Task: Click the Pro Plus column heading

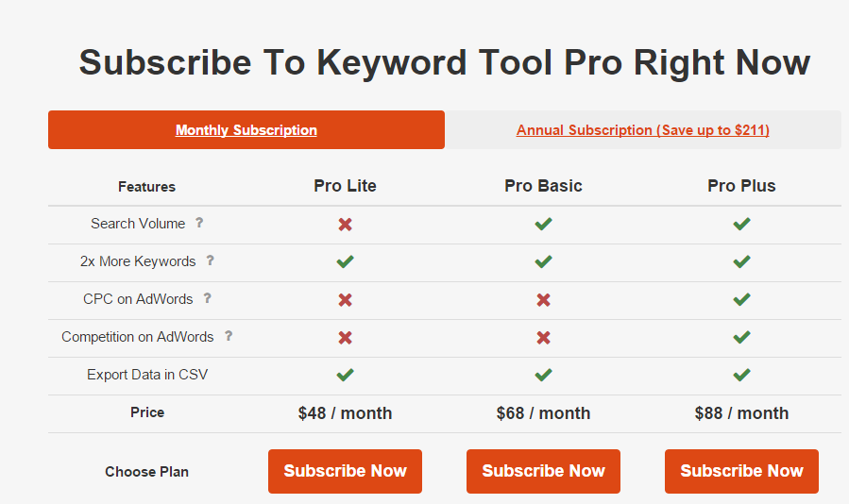Action: tap(741, 186)
